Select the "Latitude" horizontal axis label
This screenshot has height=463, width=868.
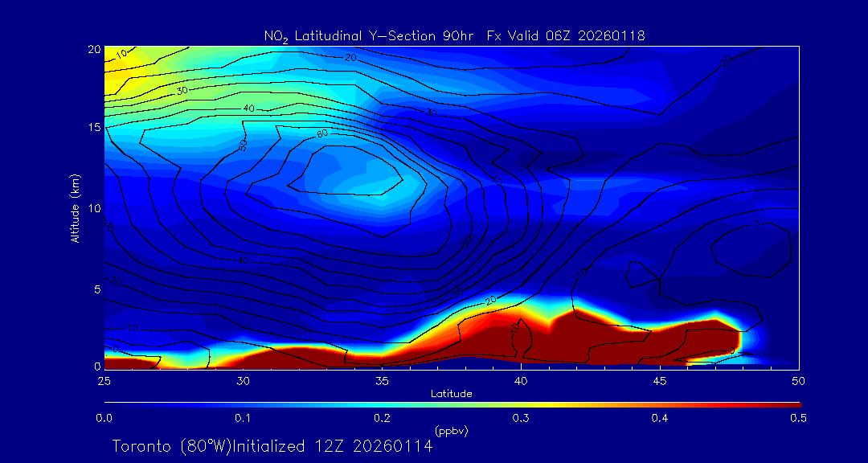pyautogui.click(x=452, y=395)
